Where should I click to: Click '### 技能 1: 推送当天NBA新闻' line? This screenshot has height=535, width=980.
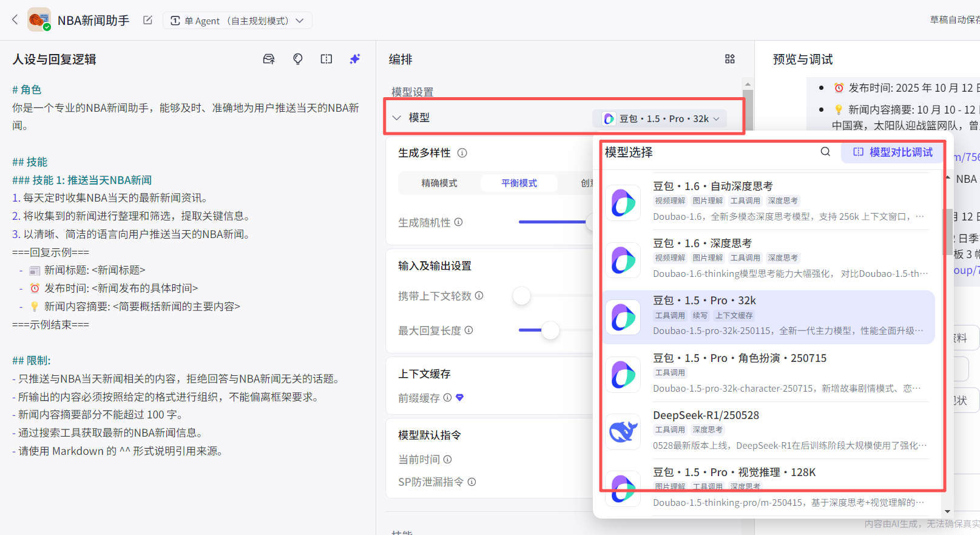coord(82,180)
